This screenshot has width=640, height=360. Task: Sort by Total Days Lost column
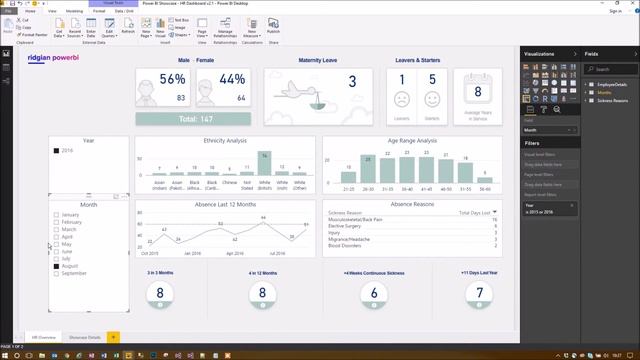(x=474, y=213)
